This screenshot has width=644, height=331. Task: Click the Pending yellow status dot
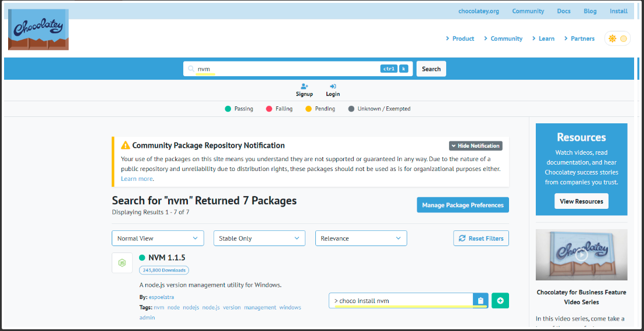[x=309, y=109]
